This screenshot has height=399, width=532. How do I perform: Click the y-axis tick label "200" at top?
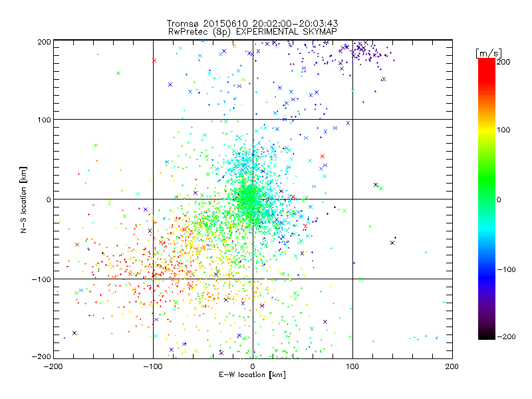click(x=45, y=42)
